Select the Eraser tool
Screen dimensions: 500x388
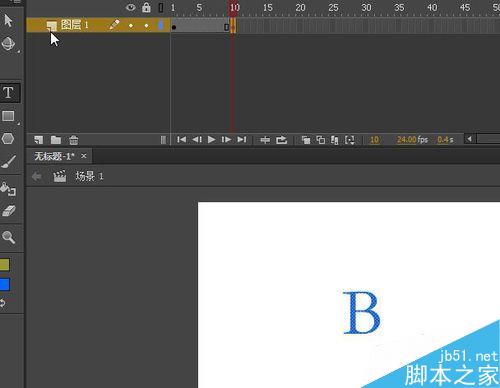point(9,211)
